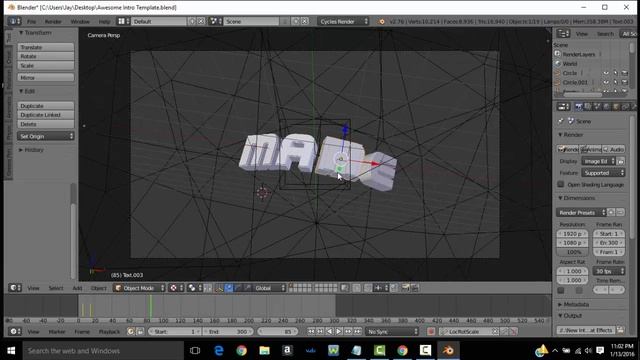The width and height of the screenshot is (640, 360).
Task: Toggle first scene layer button
Action: coord(291,286)
